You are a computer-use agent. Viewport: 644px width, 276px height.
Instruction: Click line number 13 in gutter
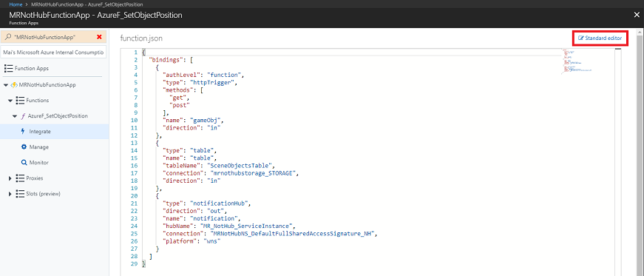tap(135, 143)
